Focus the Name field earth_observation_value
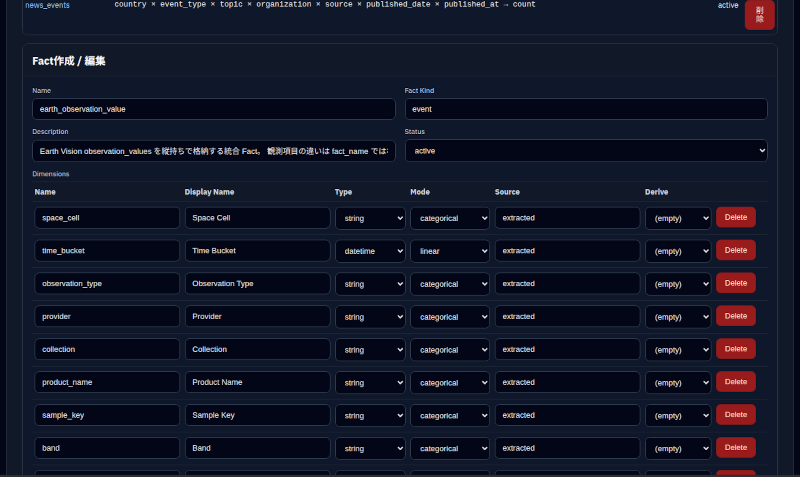This screenshot has height=477, width=800. point(214,109)
